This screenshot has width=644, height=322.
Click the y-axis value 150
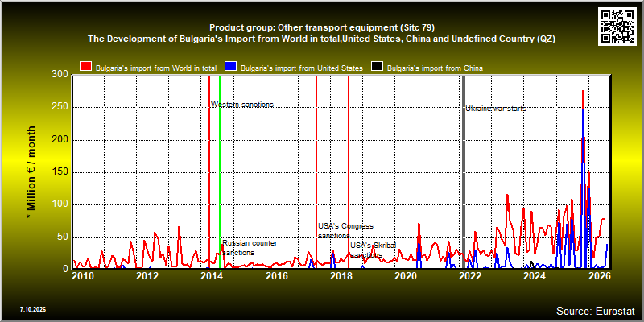pyautogui.click(x=60, y=172)
